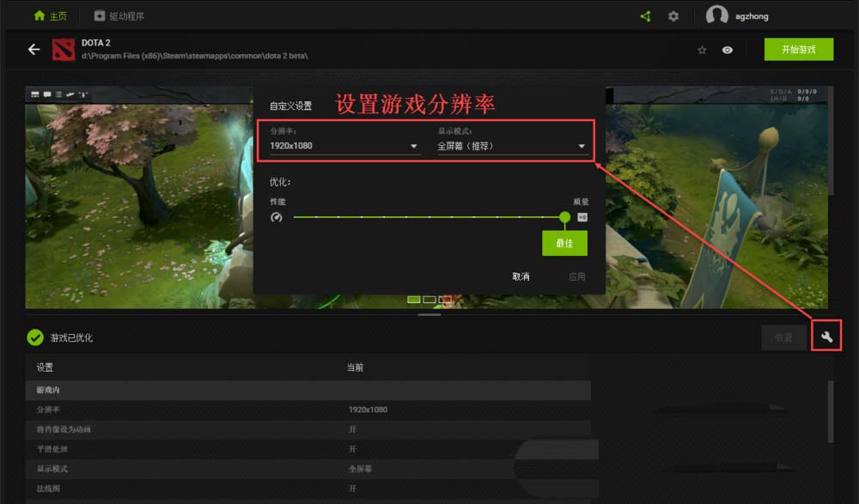Toggle the star favorite for DOTA 2
Screen dimensions: 859x504
click(x=702, y=51)
